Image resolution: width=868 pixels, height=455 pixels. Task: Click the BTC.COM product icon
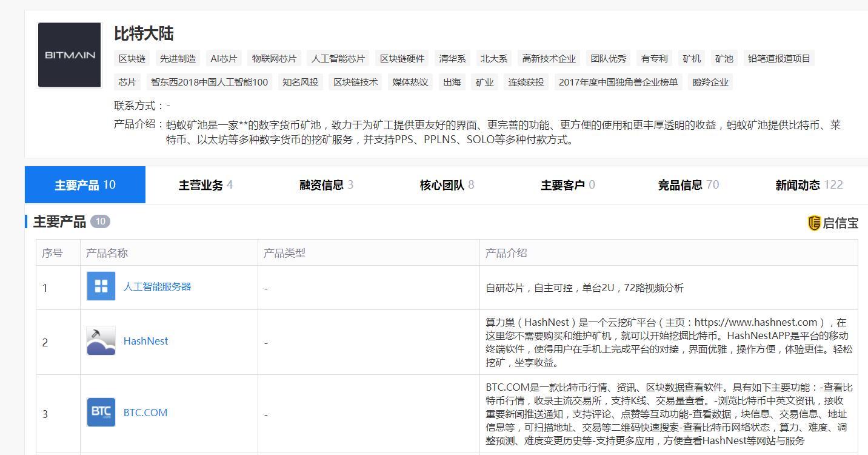click(x=101, y=413)
